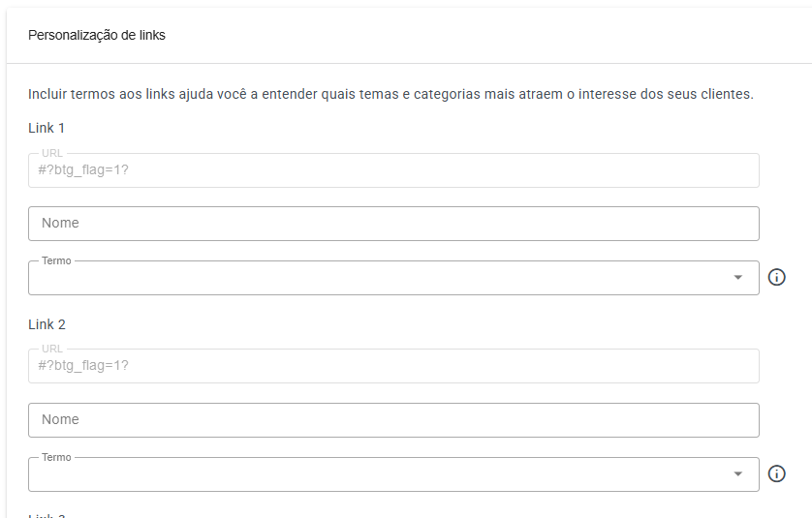Viewport: 812px width, 518px height.
Task: Click the "Nome" placeholder text in Link 1
Action: click(60, 224)
